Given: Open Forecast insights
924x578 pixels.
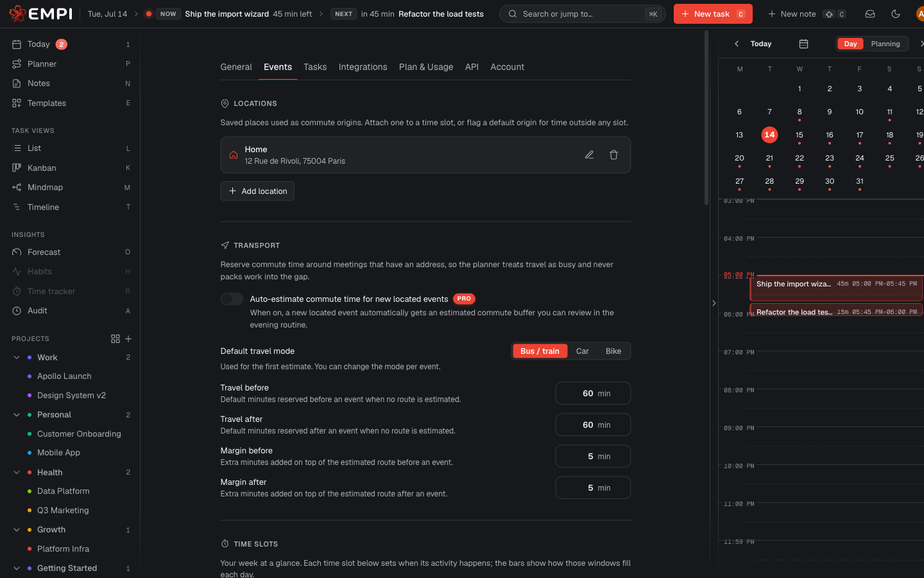Looking at the screenshot, I should click(x=71, y=252).
